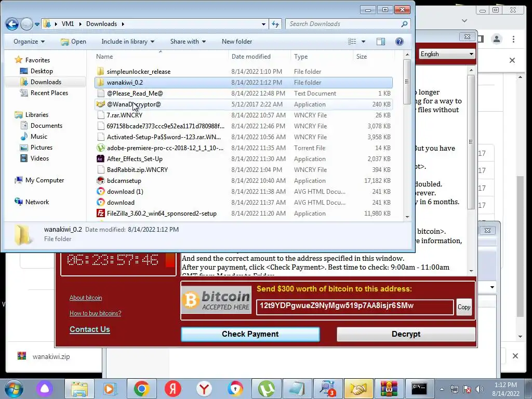Sort by the Type column header

tap(322, 57)
